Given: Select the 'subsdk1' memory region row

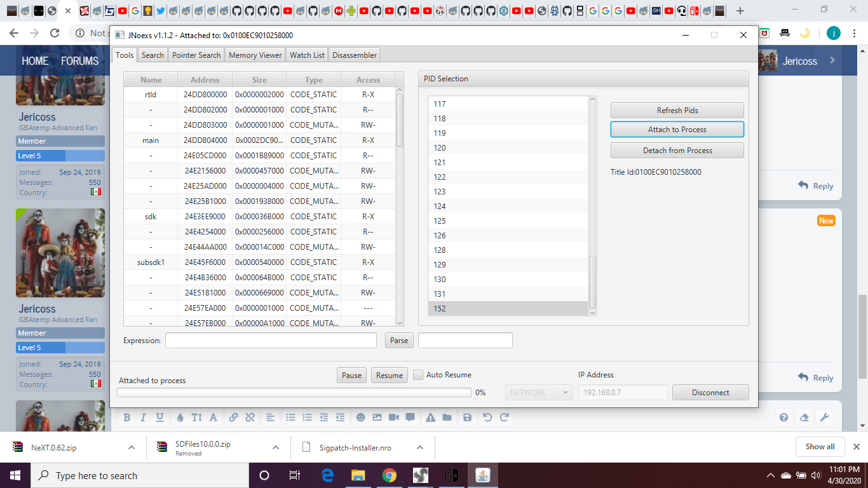Looking at the screenshot, I should (259, 262).
